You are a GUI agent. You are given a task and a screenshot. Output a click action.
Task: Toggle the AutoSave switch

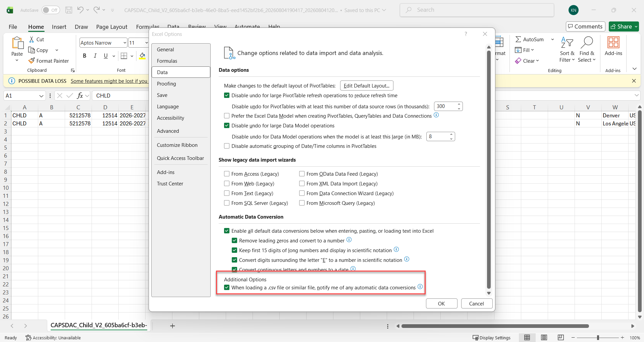click(51, 10)
